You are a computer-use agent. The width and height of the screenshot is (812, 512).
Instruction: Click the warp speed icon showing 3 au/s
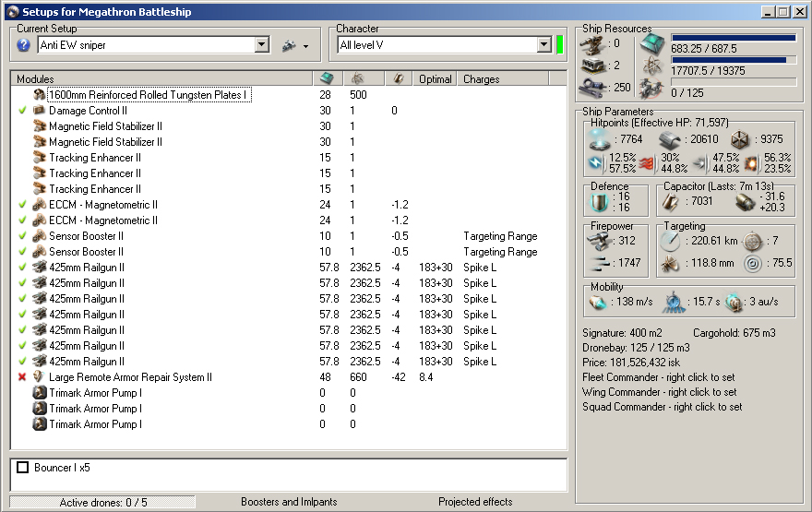pyautogui.click(x=734, y=303)
